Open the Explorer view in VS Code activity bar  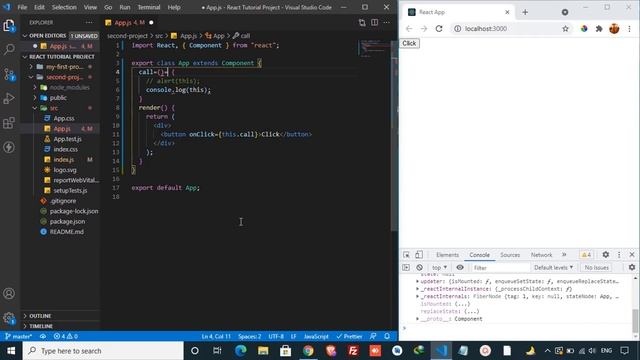tap(9, 26)
